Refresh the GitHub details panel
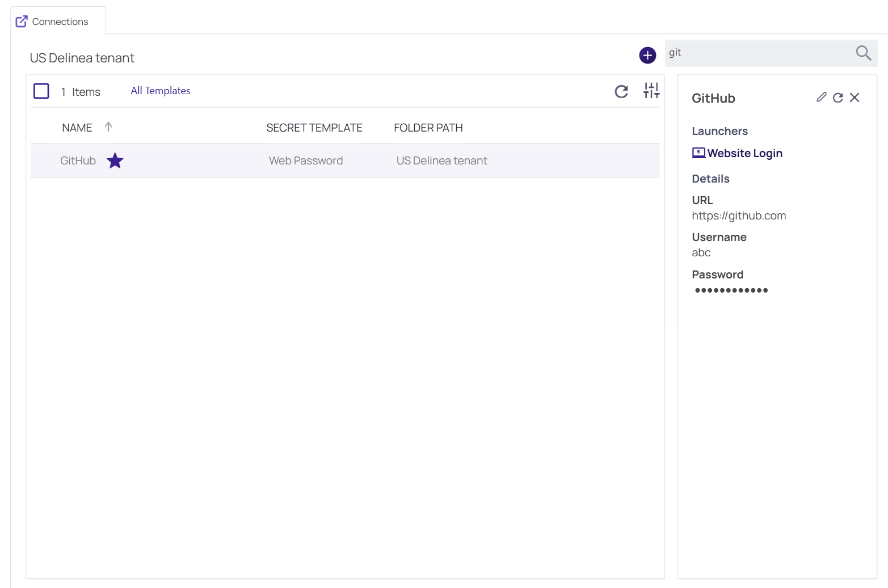This screenshot has height=588, width=888. click(x=838, y=98)
